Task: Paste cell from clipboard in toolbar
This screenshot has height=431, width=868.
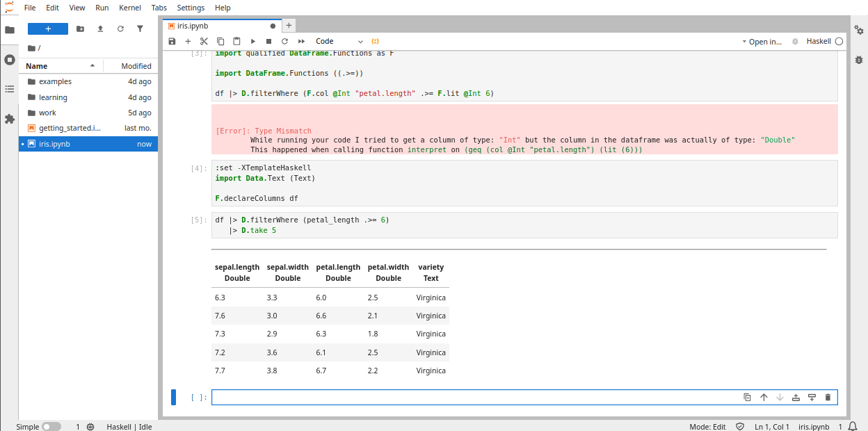Action: pyautogui.click(x=236, y=42)
